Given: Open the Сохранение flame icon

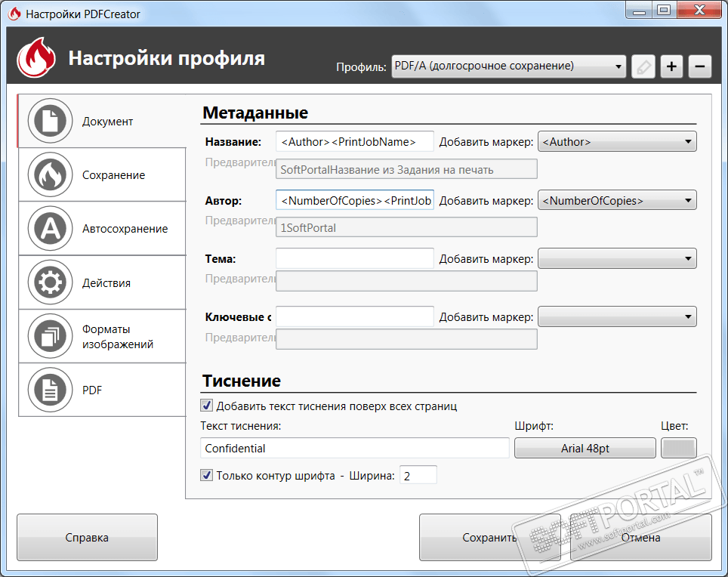Looking at the screenshot, I should pos(50,174).
